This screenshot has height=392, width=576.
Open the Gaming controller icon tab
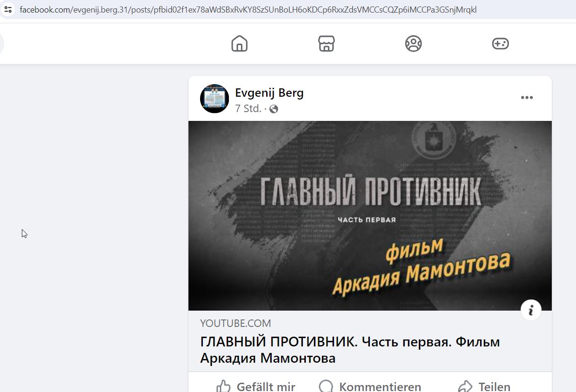(x=501, y=44)
